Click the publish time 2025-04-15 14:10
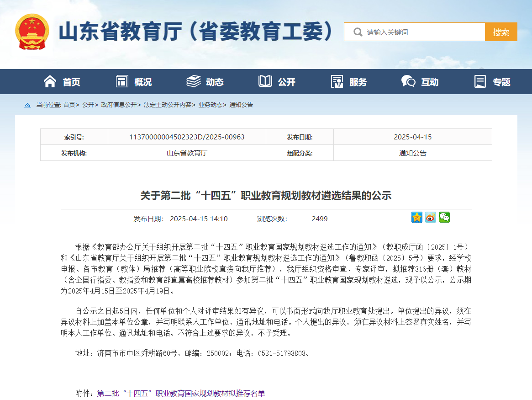 pos(199,219)
